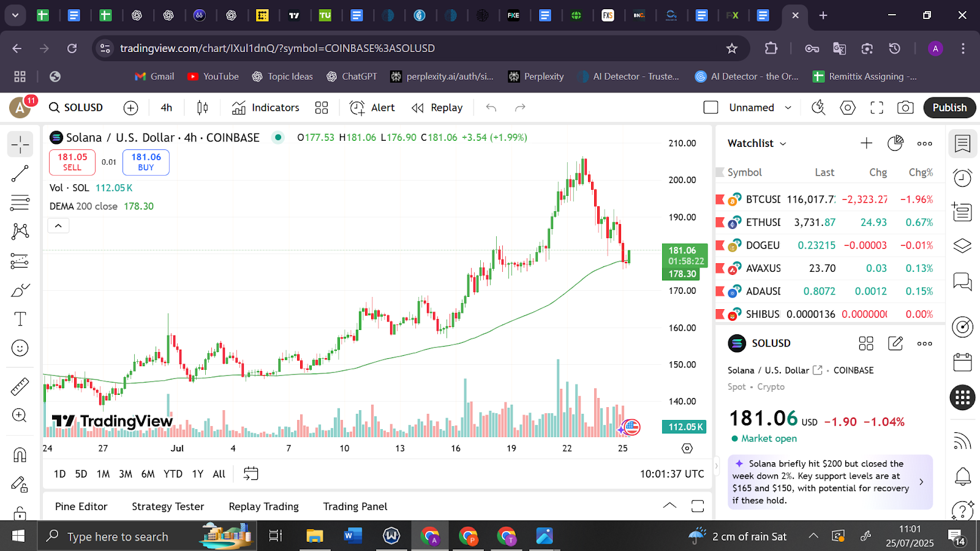Click the 181.06 BUY button
980x551 pixels.
tap(146, 162)
